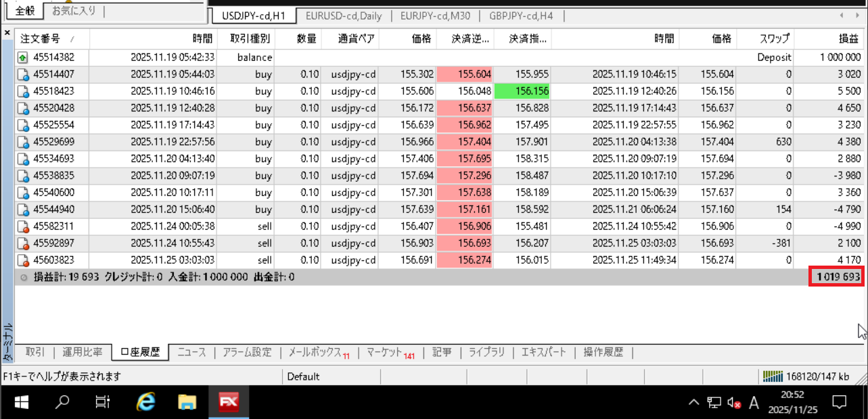868x419 pixels.
Task: Close the terminal panel with the X icon
Action: pyautogui.click(x=7, y=32)
